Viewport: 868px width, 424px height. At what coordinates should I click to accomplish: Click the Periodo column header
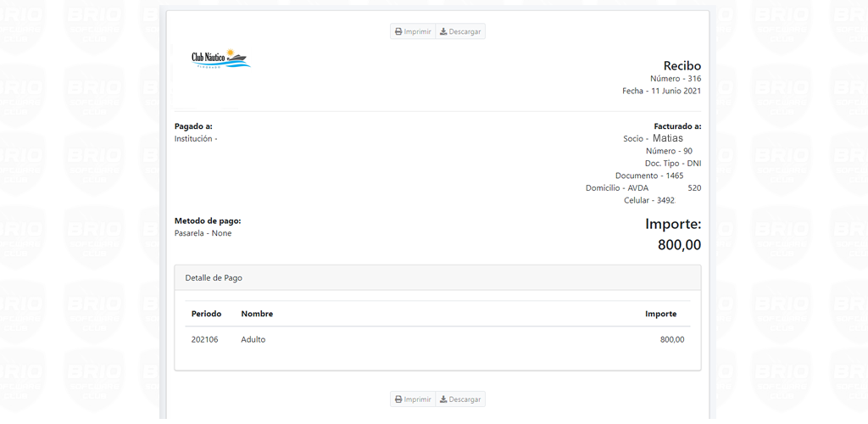pyautogui.click(x=207, y=314)
